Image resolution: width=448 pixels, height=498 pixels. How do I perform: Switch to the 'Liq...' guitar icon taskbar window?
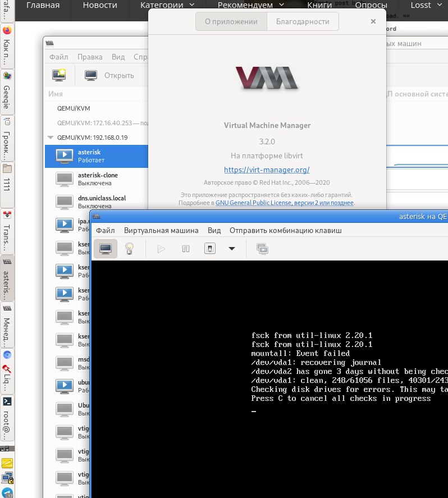click(x=7, y=371)
